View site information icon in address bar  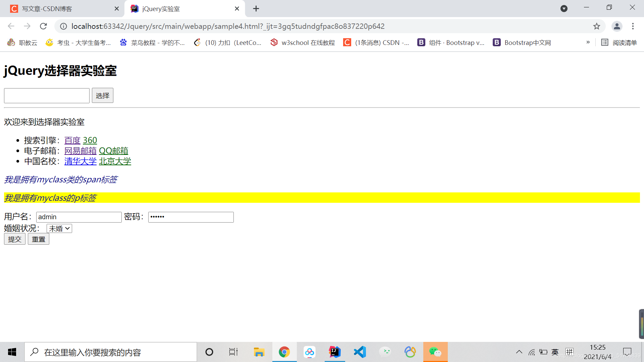[63, 26]
